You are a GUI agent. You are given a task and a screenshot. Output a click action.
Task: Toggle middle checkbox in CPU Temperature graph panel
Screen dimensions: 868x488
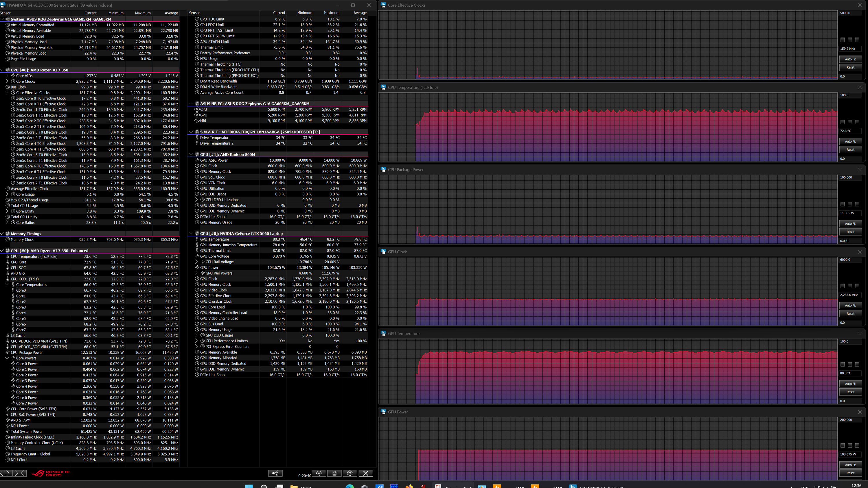[850, 122]
